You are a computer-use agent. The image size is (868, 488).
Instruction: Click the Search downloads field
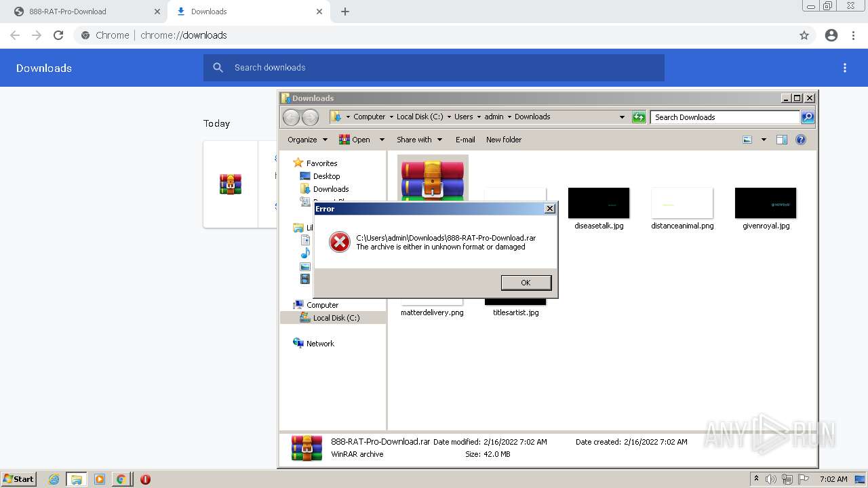click(x=434, y=68)
